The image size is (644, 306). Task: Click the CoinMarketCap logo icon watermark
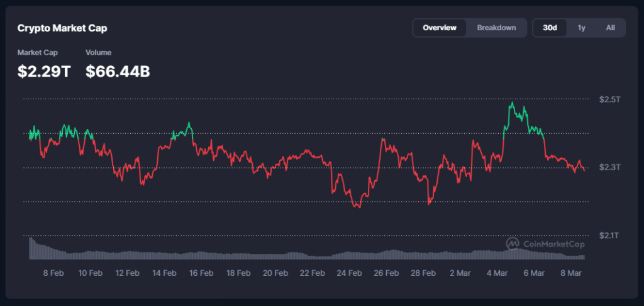(x=513, y=244)
